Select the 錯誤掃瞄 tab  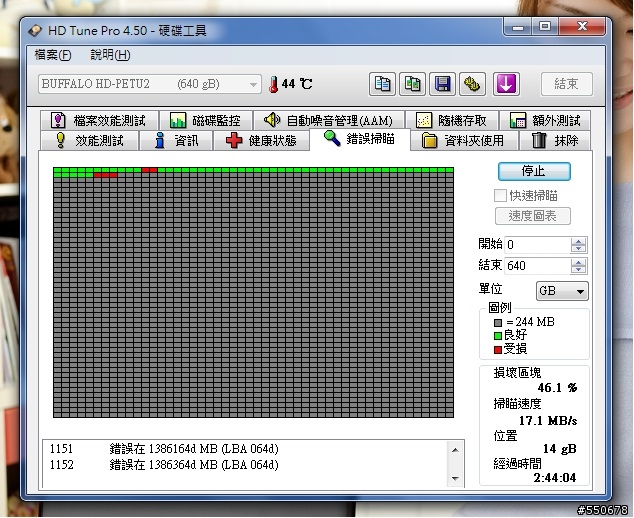360,139
